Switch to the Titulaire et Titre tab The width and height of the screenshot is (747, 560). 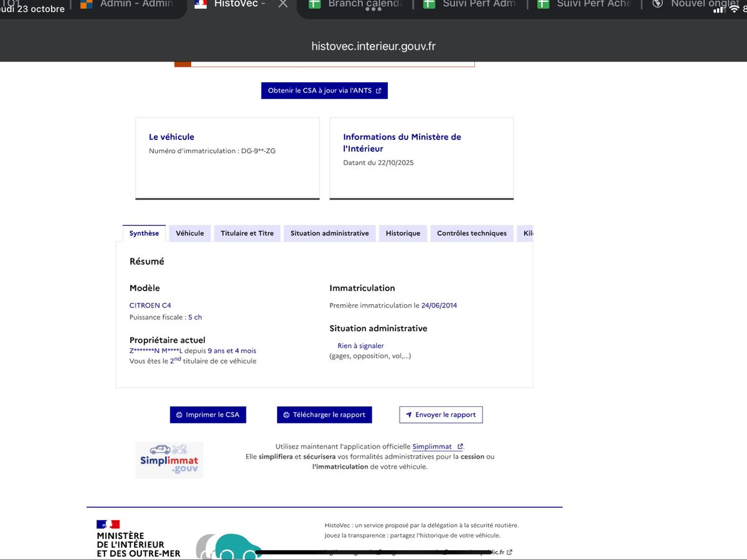click(x=248, y=233)
